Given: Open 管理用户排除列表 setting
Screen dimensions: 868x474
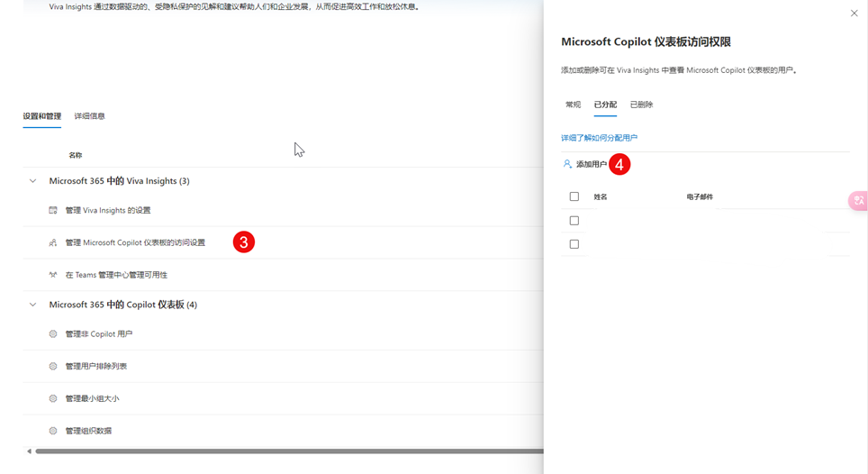Looking at the screenshot, I should tap(96, 366).
